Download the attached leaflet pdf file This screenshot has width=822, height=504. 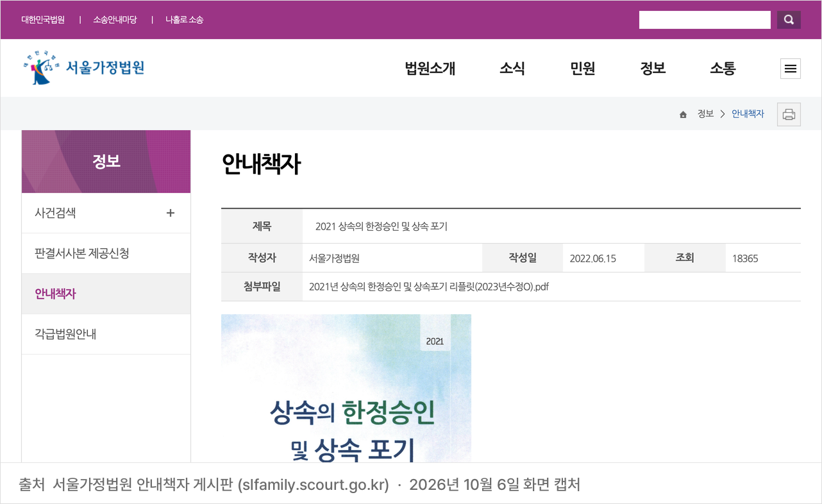click(x=429, y=287)
